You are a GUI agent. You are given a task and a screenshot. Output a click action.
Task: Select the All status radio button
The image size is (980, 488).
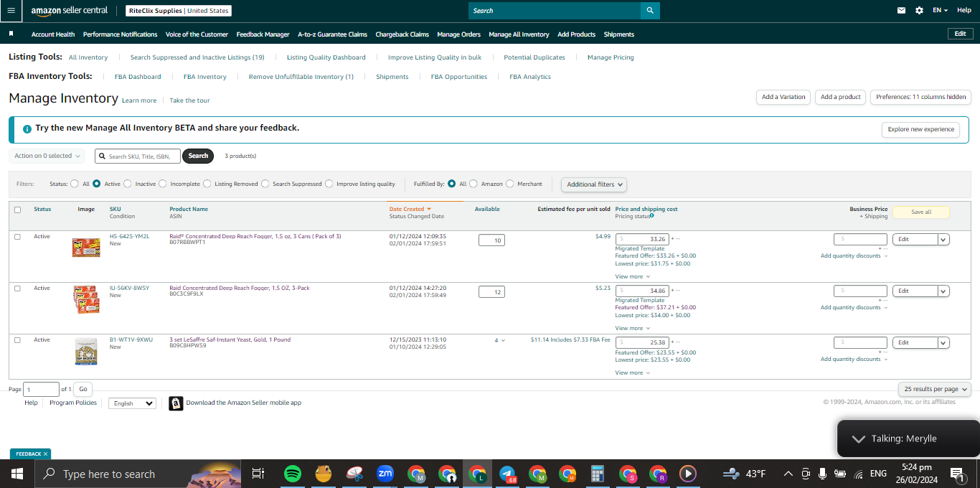coord(75,184)
